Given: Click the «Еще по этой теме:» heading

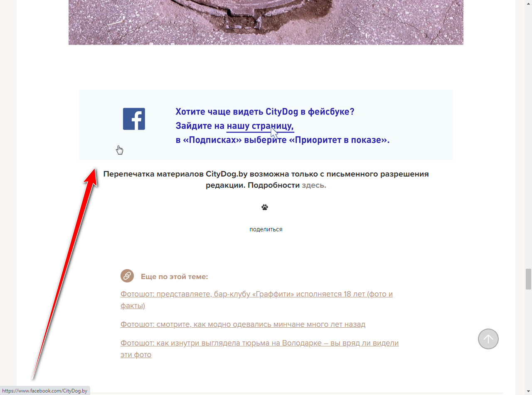Looking at the screenshot, I should [174, 277].
